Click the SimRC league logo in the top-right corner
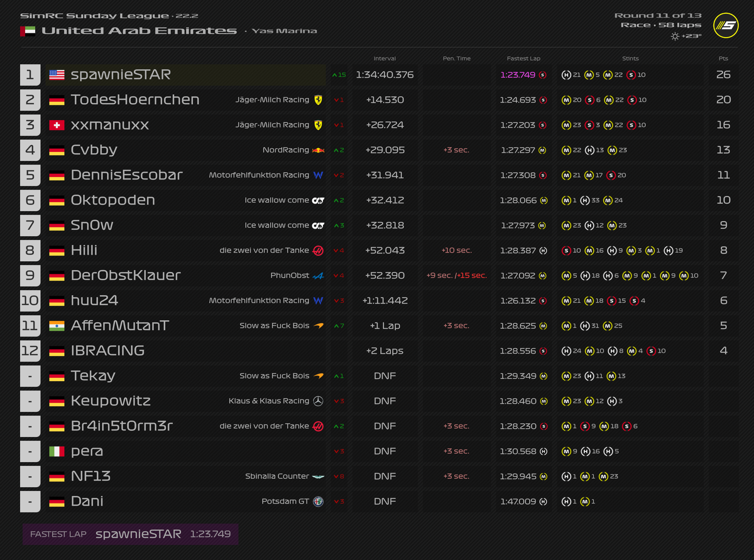The width and height of the screenshot is (754, 560). [x=726, y=25]
